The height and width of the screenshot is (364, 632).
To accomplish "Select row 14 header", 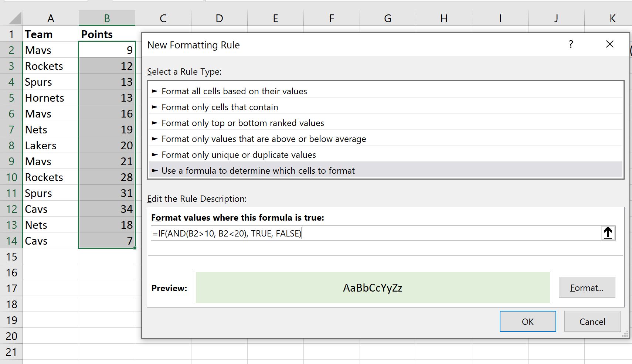I will tap(11, 241).
